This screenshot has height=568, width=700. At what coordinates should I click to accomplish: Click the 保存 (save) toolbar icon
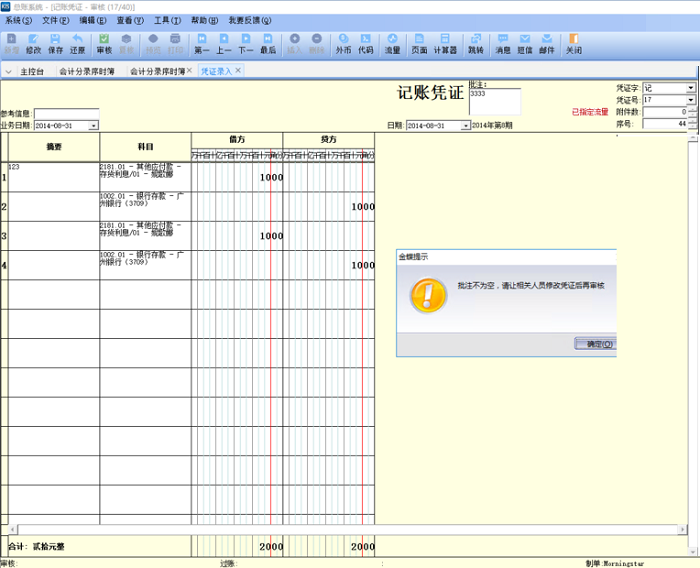pyautogui.click(x=55, y=42)
